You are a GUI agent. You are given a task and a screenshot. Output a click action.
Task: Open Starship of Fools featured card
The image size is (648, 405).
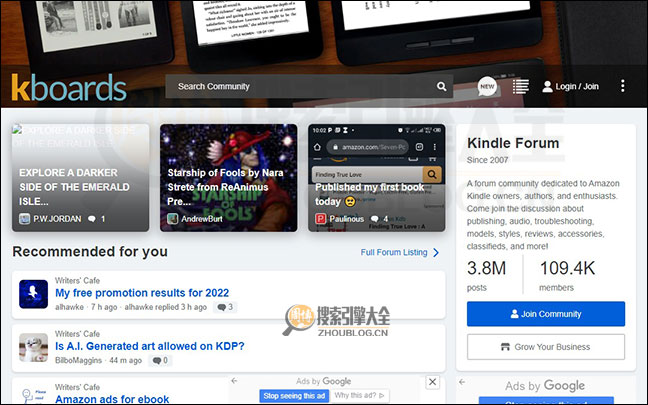point(229,178)
